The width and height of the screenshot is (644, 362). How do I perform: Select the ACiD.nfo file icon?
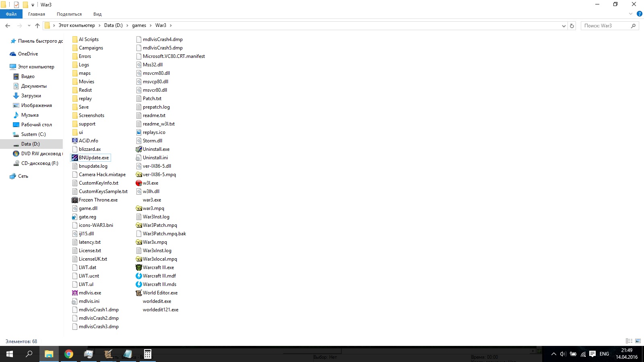[x=75, y=141]
